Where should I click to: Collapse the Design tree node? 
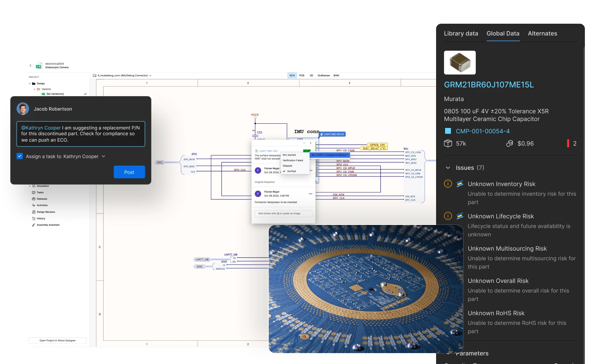coord(30,83)
